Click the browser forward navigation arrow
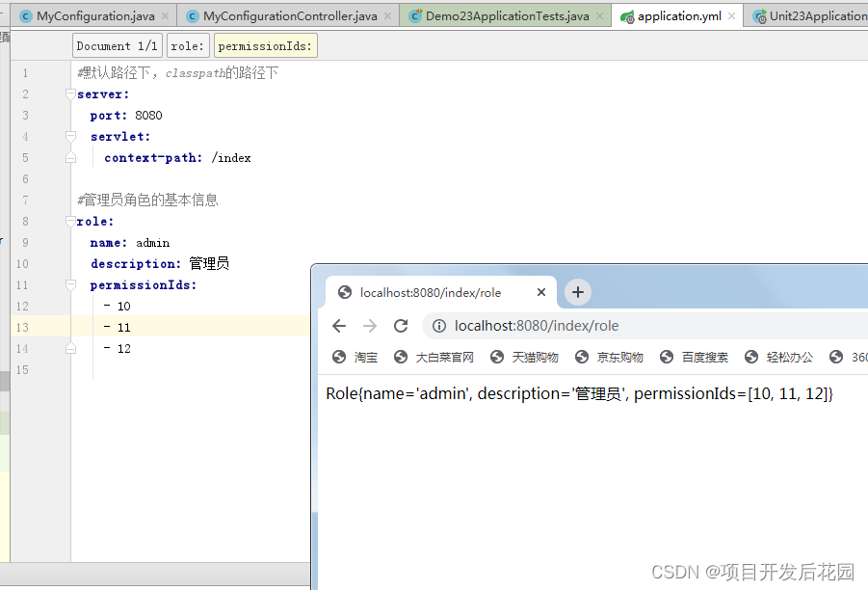Viewport: 868px width, 590px height. point(370,326)
